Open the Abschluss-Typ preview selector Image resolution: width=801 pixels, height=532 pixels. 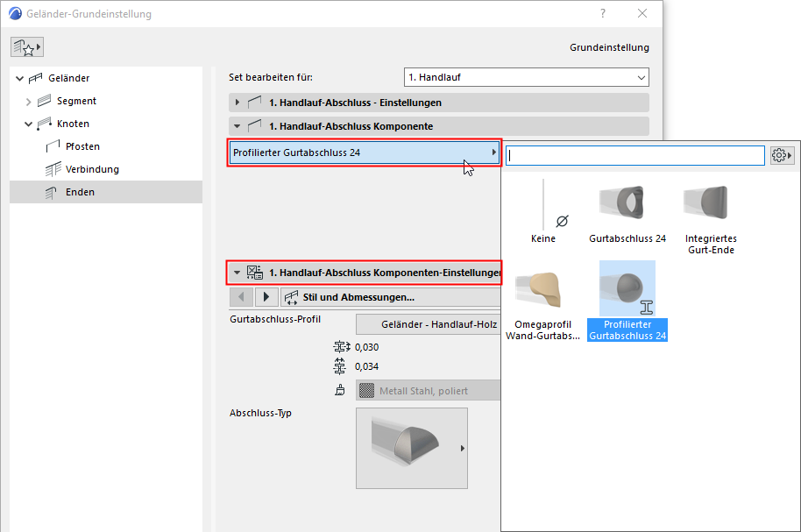click(412, 448)
